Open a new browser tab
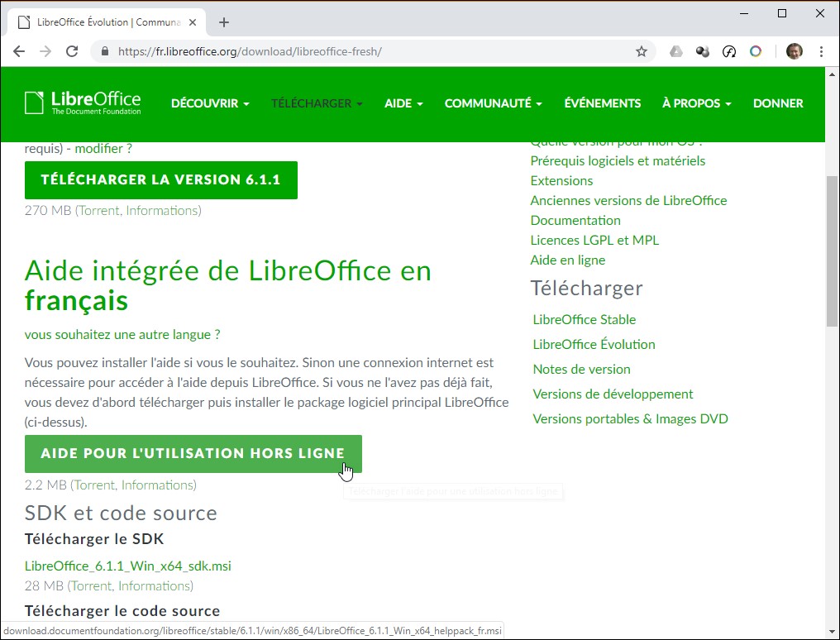 [x=224, y=22]
